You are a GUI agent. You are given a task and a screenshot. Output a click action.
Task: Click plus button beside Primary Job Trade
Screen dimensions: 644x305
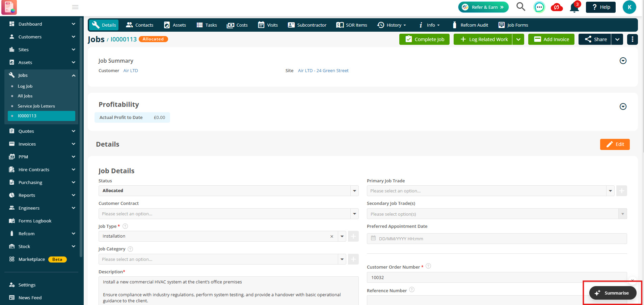pos(622,191)
